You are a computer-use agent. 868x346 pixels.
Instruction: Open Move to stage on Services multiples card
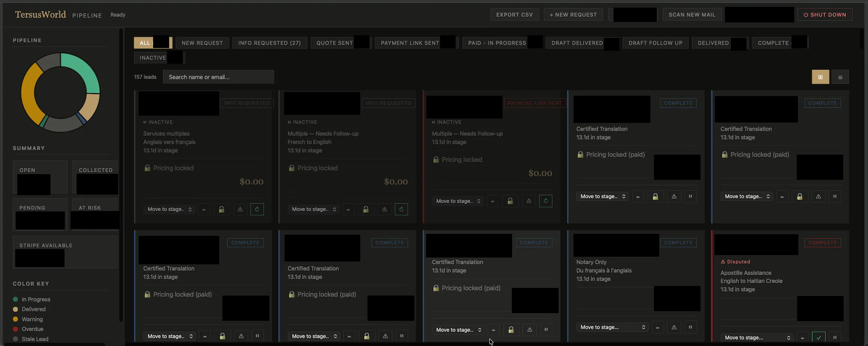point(169,209)
